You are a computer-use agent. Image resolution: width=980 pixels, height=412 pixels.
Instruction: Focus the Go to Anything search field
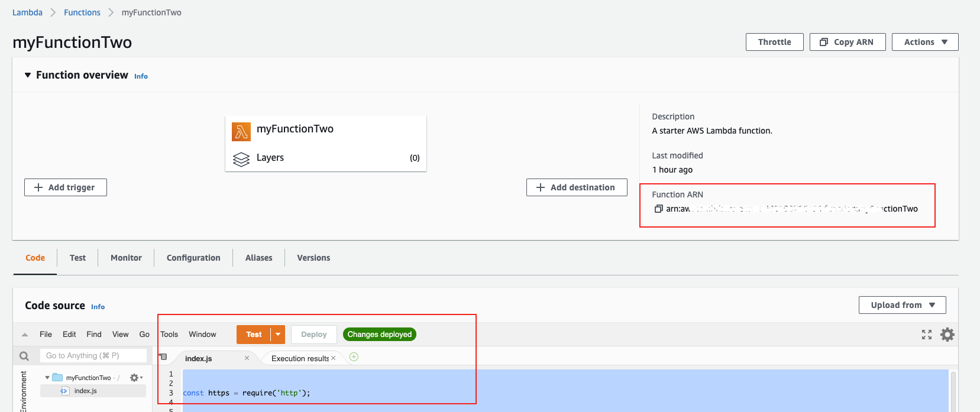coord(93,355)
